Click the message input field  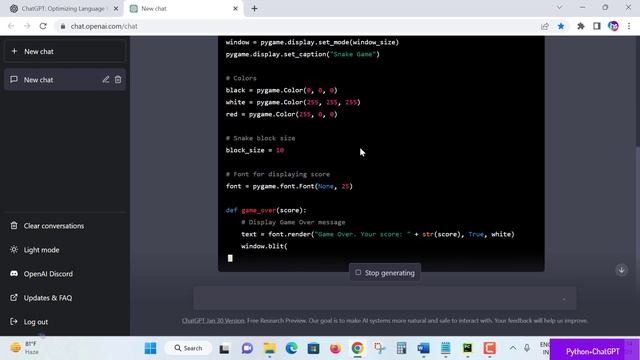385,298
